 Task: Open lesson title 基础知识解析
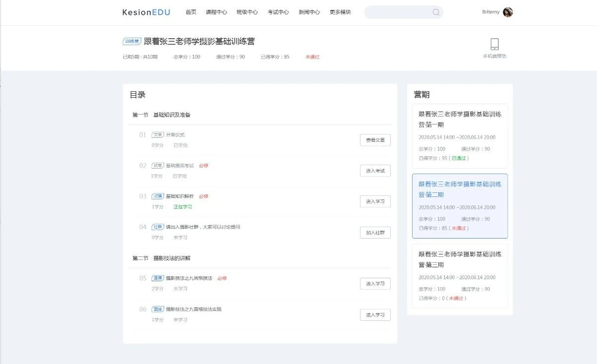point(180,196)
